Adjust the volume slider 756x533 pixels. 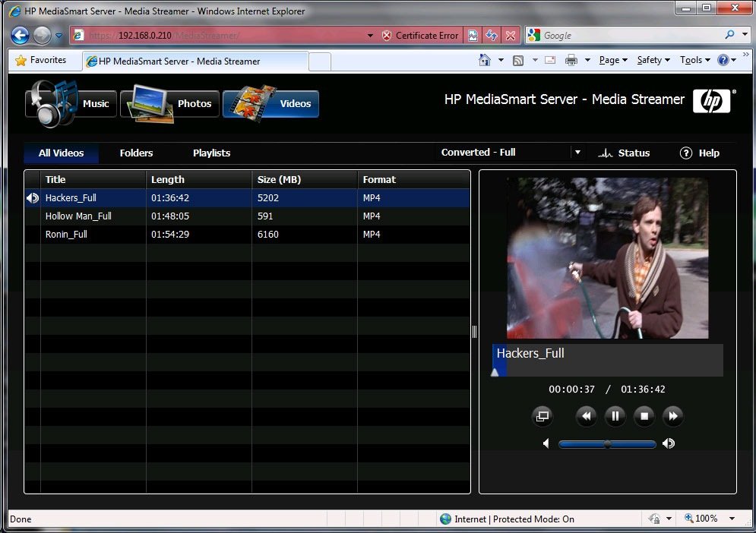coord(608,444)
